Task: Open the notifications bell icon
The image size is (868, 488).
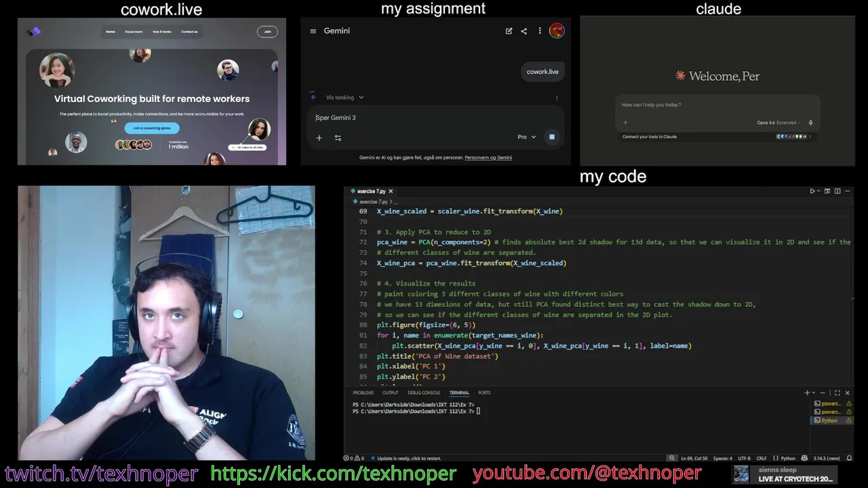Action: [x=849, y=459]
